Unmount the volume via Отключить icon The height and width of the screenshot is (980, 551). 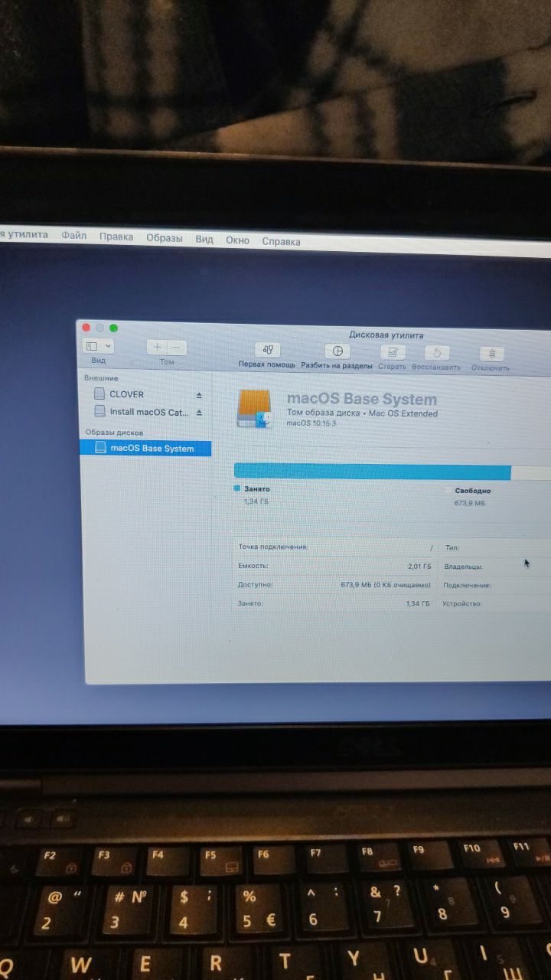[x=491, y=354]
